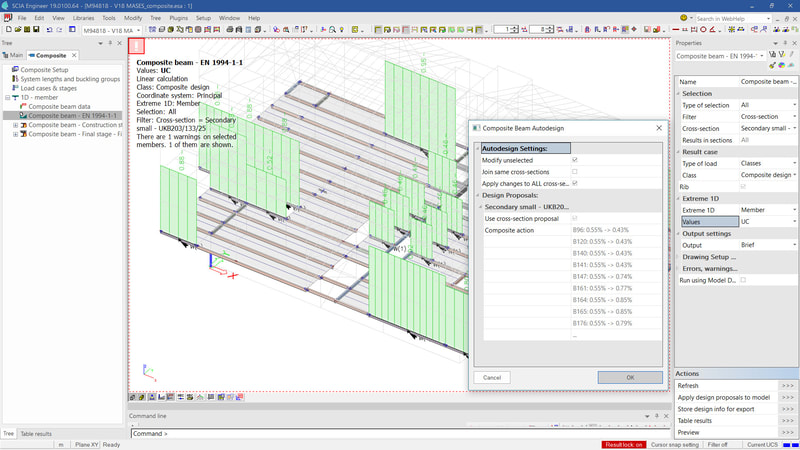Expand Composite beam - Construction stage node

click(x=15, y=124)
